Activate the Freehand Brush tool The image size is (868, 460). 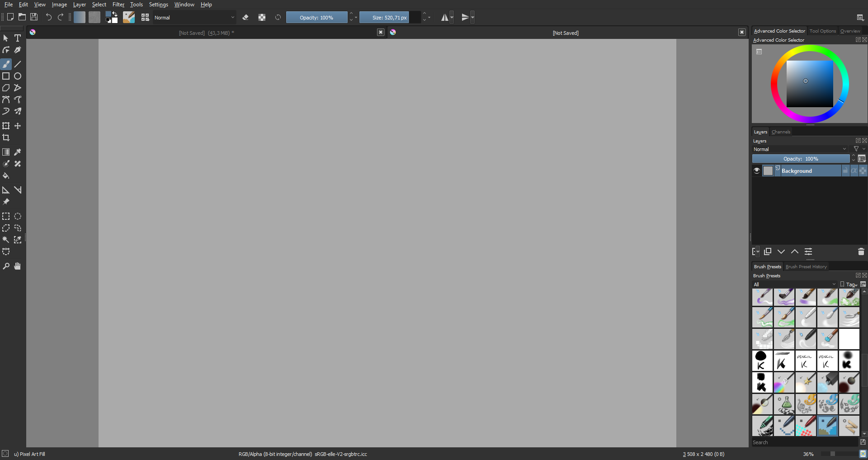pos(6,64)
